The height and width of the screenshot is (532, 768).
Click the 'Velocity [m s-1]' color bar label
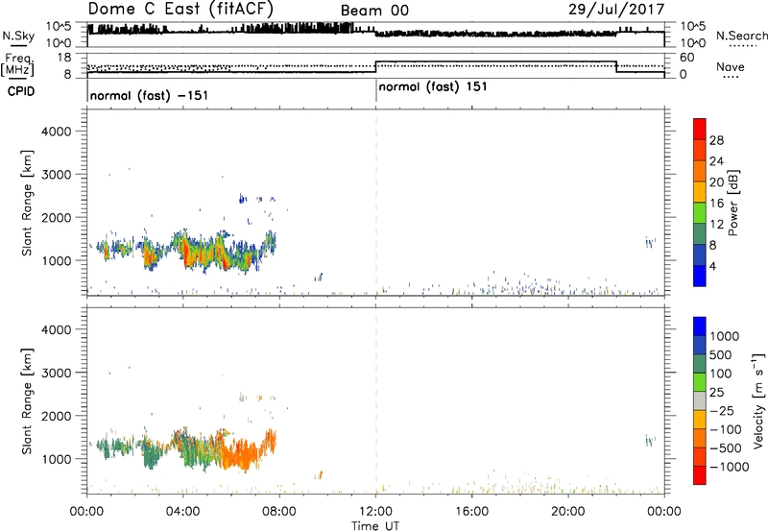coord(758,400)
